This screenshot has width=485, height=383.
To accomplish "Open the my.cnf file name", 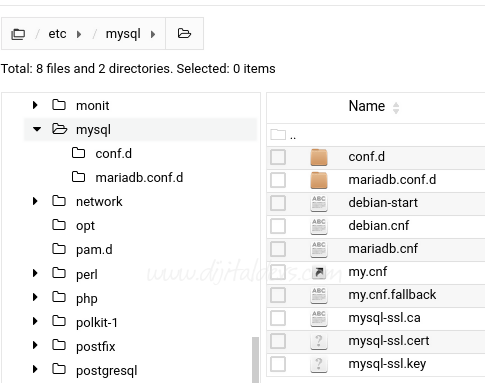I will click(x=368, y=272).
